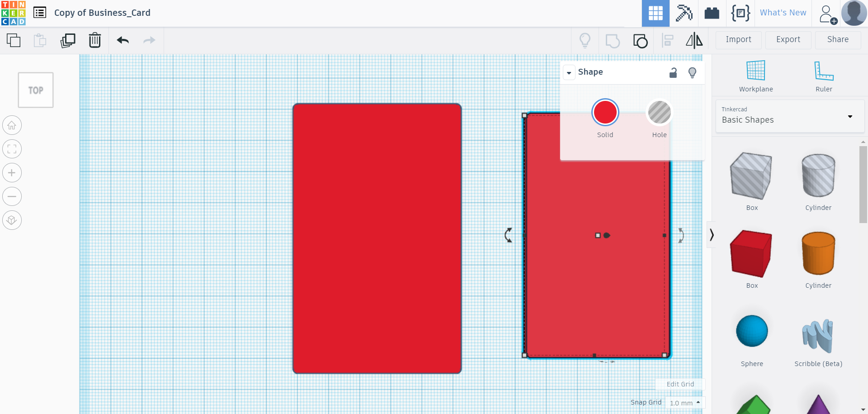Screen dimensions: 868x414
Task: Toggle the shape lock icon
Action: [x=673, y=72]
